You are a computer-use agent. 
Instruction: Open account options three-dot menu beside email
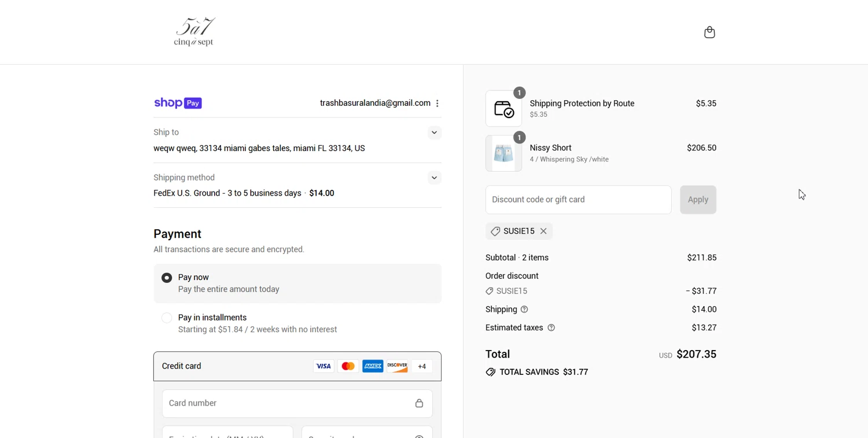437,104
